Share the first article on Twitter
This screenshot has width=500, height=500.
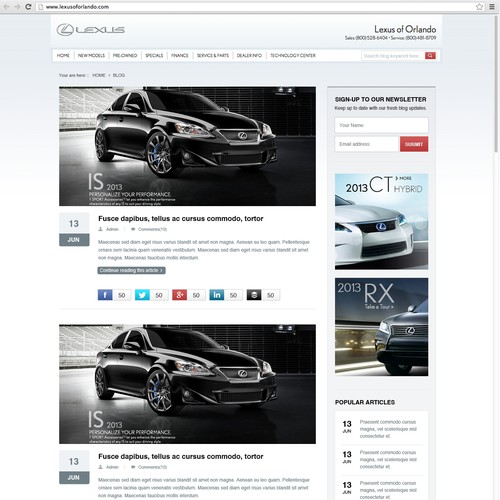click(142, 295)
